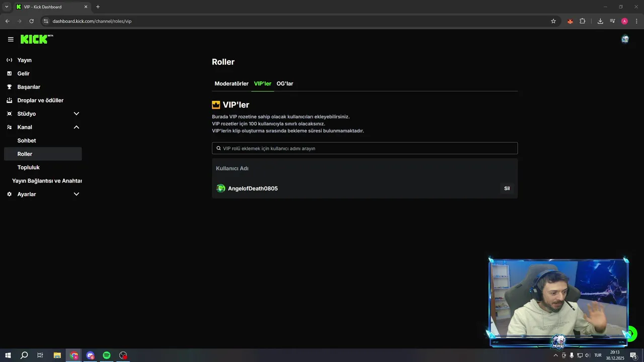Click the webcam overlay video
The width and height of the screenshot is (644, 362).
558,302
